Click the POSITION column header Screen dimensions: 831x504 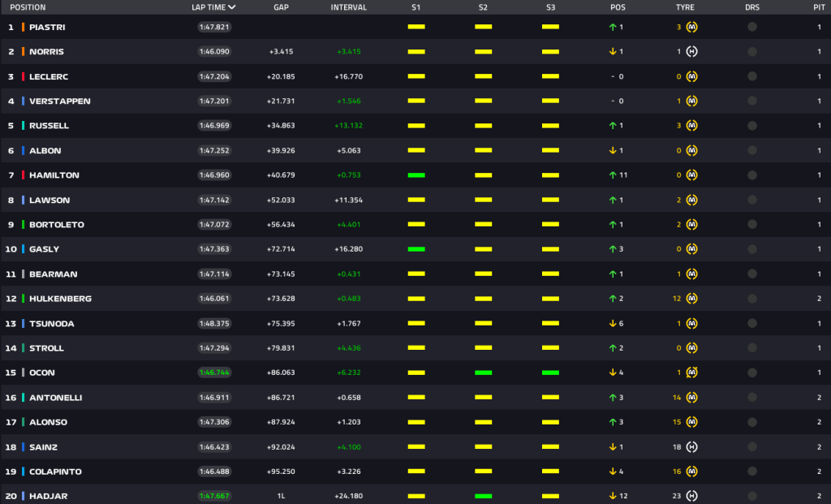pyautogui.click(x=28, y=7)
